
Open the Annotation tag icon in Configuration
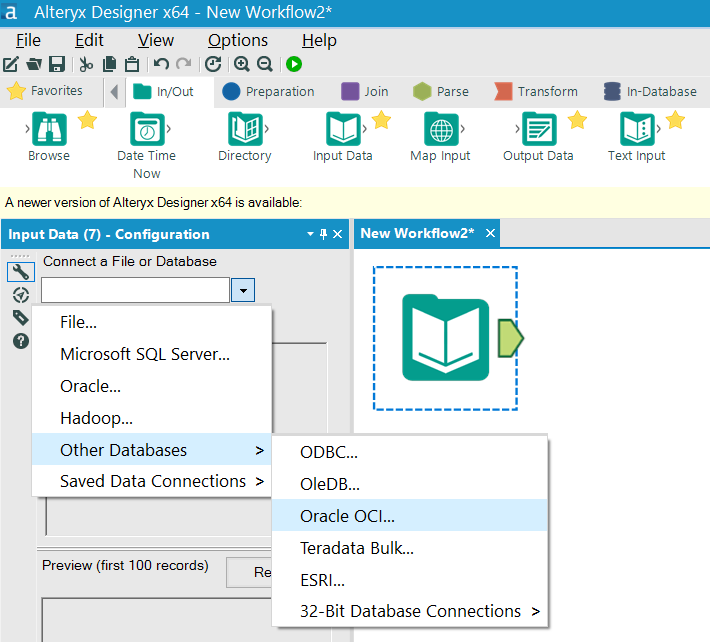(x=20, y=318)
